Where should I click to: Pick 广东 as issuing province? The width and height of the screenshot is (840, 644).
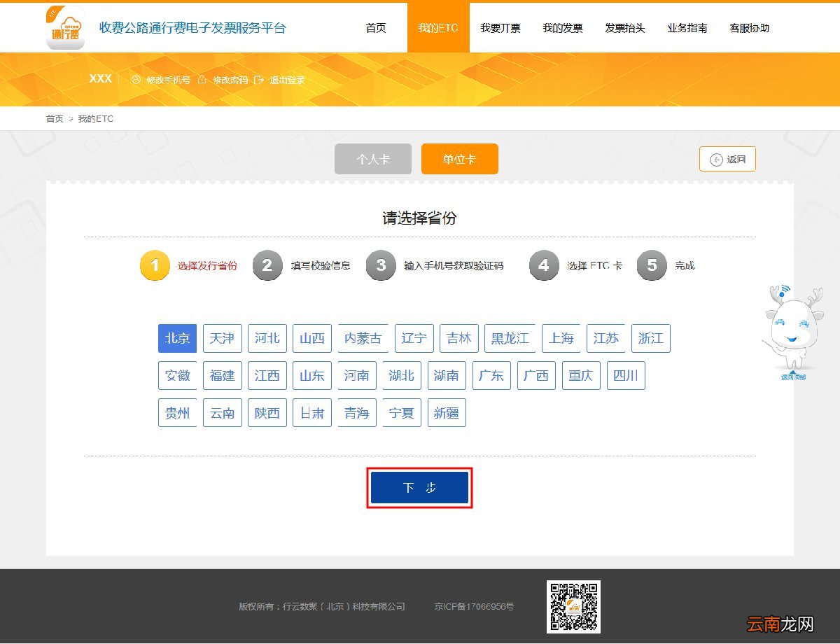click(491, 375)
